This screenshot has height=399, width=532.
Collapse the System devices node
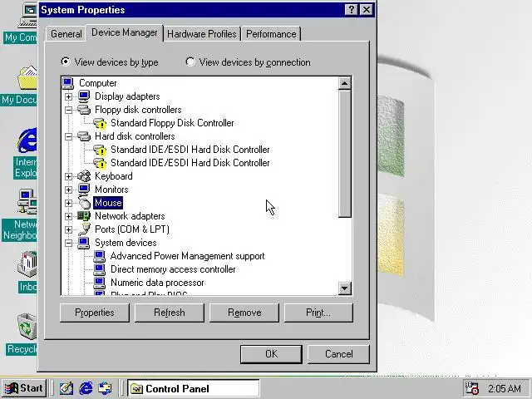pyautogui.click(x=68, y=243)
